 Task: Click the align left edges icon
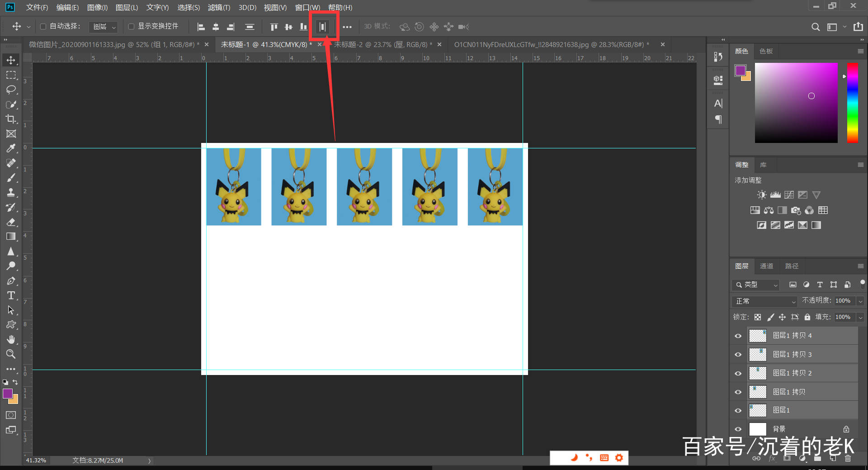(201, 27)
